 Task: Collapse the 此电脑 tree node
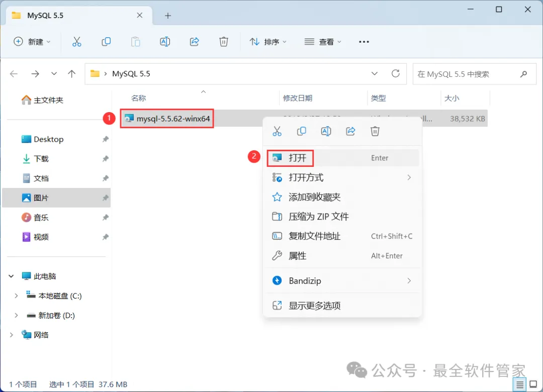tap(11, 276)
